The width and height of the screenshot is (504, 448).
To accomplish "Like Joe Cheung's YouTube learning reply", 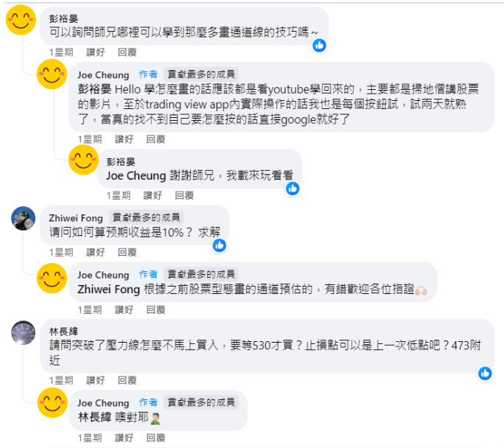I will click(x=124, y=139).
